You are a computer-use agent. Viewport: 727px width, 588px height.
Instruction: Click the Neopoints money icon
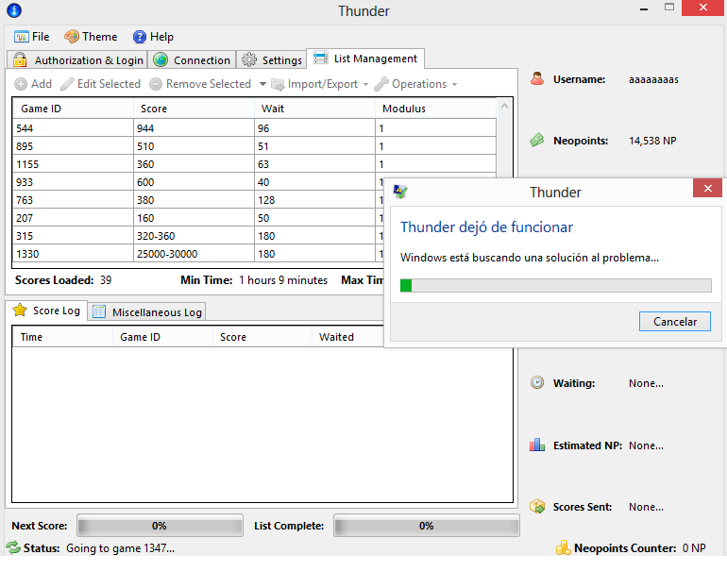coord(536,140)
